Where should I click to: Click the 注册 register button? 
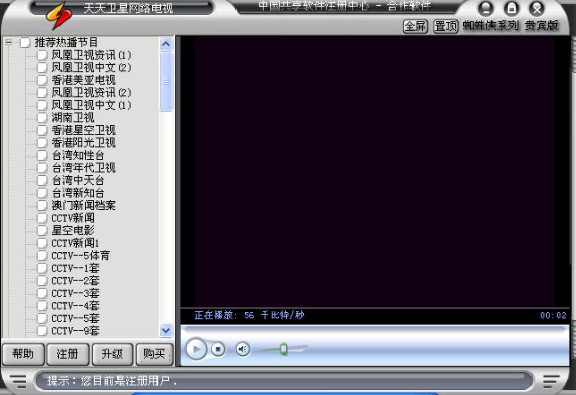tap(68, 354)
